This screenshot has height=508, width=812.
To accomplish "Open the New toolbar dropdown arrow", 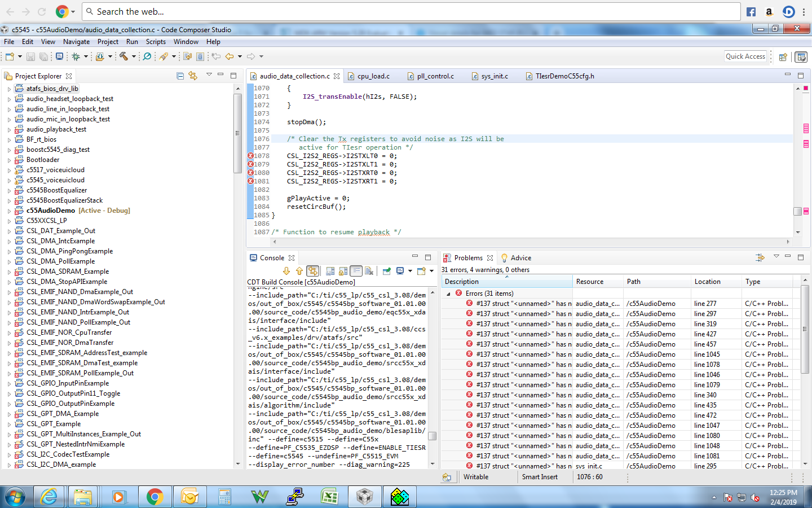I will 20,56.
